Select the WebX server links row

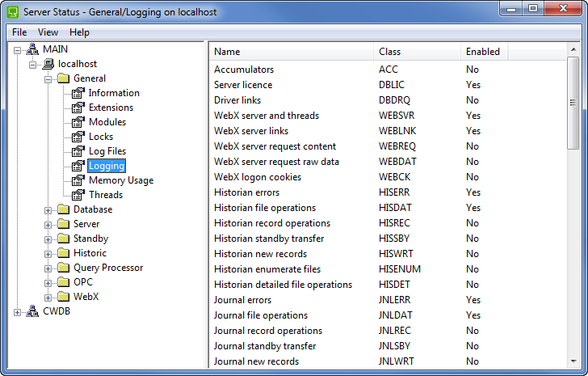(x=250, y=131)
